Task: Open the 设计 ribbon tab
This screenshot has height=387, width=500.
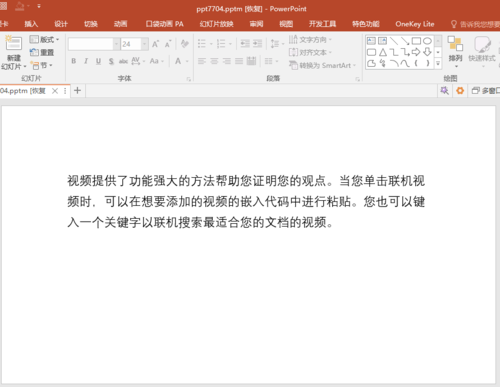Action: [61, 24]
